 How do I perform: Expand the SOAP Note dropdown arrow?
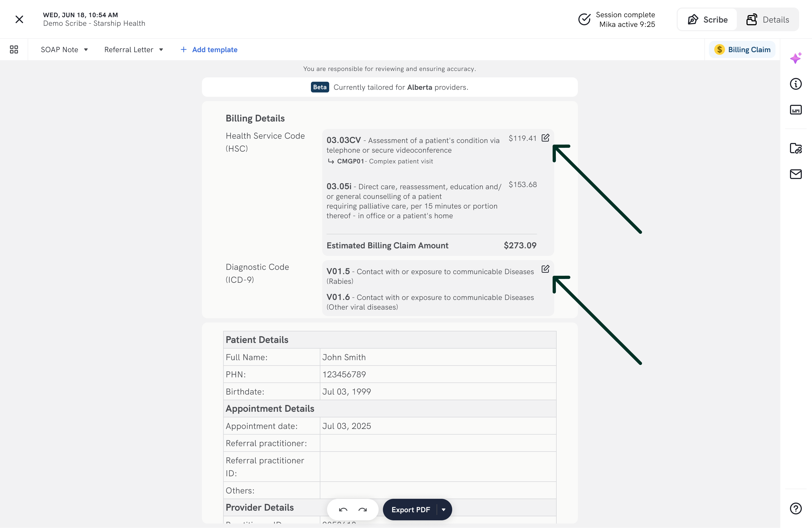86,50
